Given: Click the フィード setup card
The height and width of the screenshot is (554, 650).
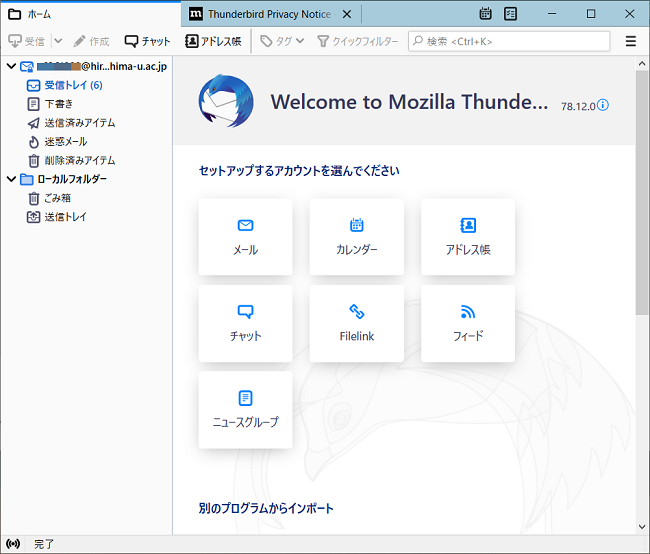Looking at the screenshot, I should coord(468,323).
